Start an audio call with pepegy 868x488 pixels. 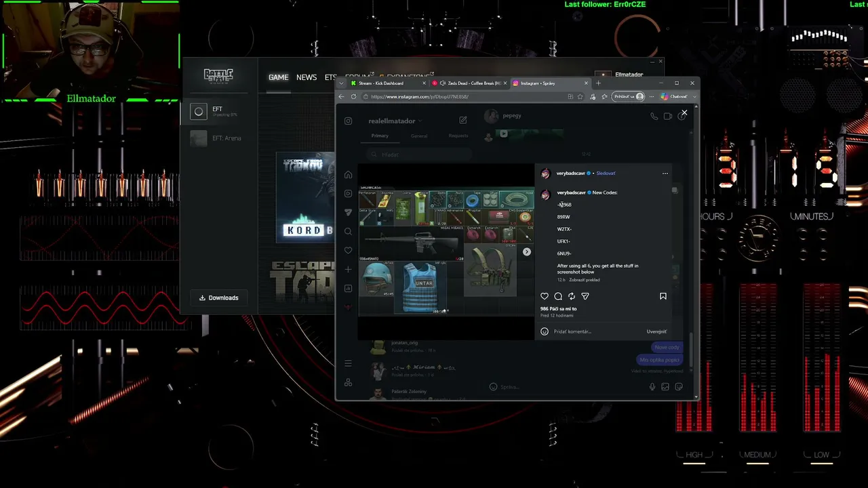pyautogui.click(x=654, y=116)
